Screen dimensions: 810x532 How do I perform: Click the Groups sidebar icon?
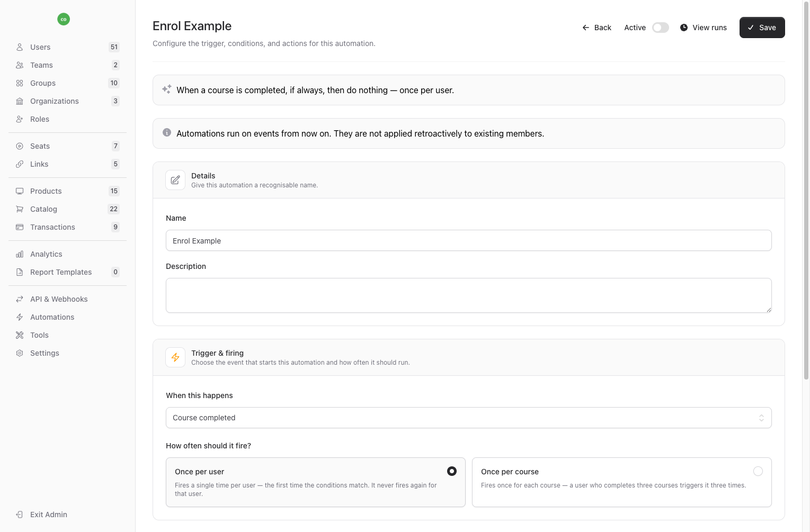[20, 83]
